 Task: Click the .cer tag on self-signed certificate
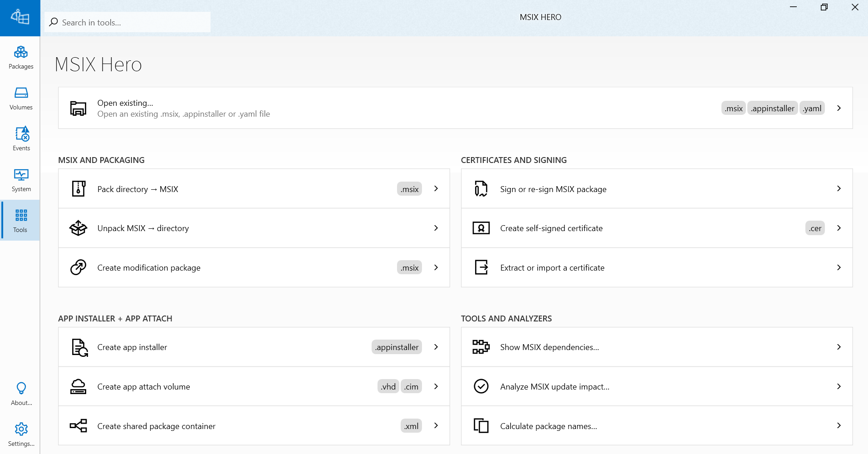click(815, 228)
